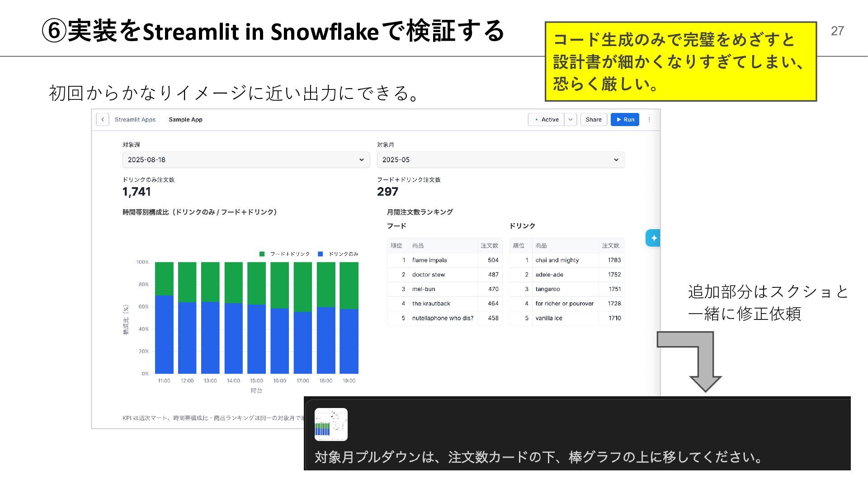Click the back arrow beside Streamlit Apps

click(103, 120)
